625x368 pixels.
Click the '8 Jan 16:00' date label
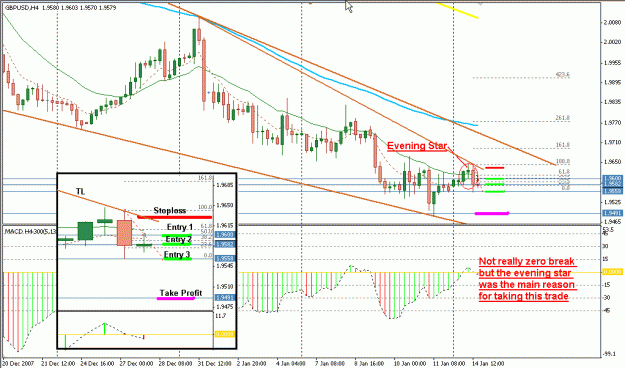[369, 364]
